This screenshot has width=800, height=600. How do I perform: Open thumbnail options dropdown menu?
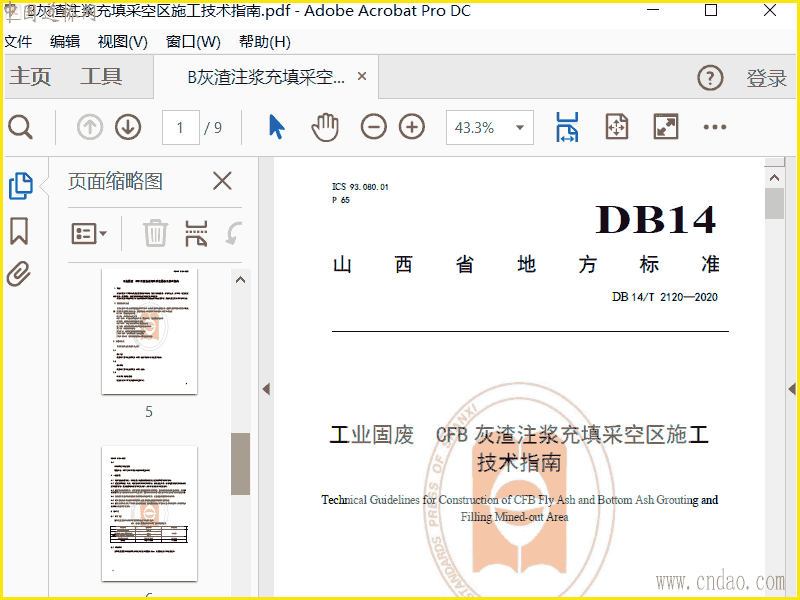[89, 234]
